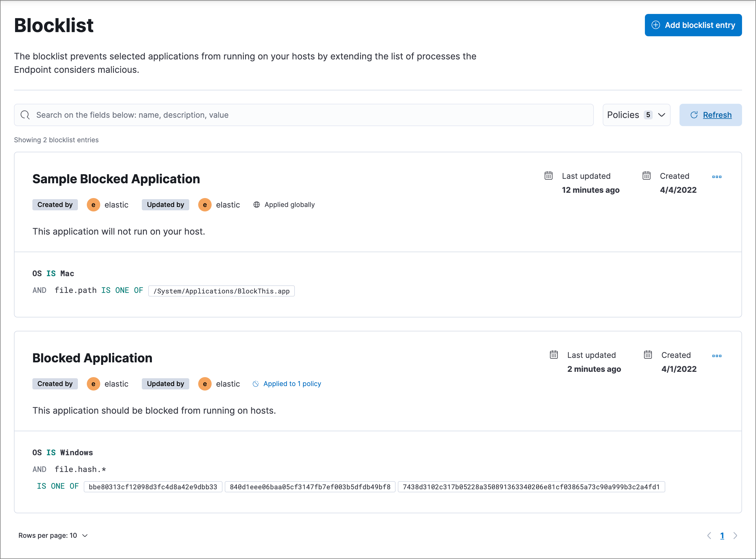Viewport: 756px width, 559px height.
Task: Click the elastic user avatar under Updated by
Action: [x=205, y=205]
